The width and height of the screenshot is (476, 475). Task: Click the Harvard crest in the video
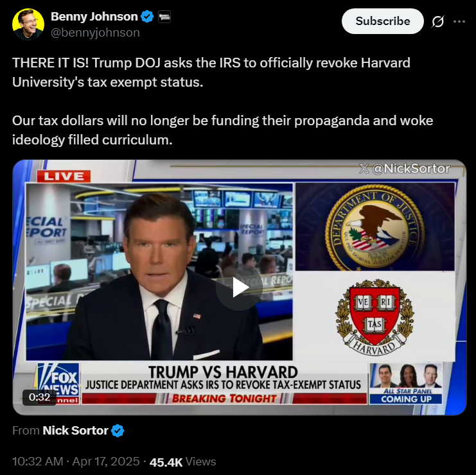point(375,317)
